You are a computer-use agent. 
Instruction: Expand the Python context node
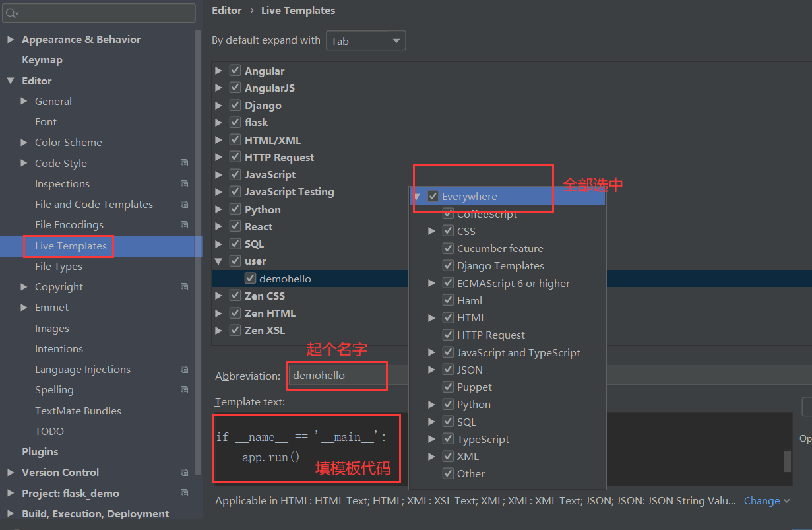coord(431,404)
